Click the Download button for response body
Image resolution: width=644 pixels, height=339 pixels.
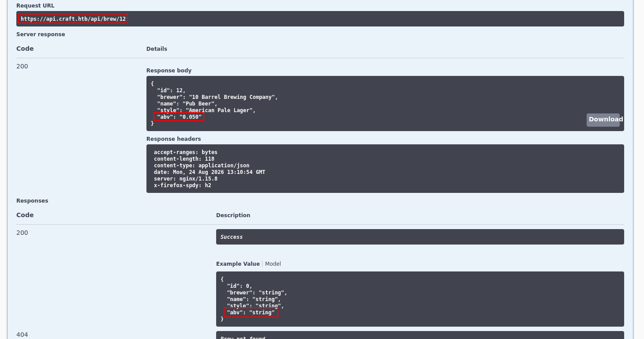pyautogui.click(x=603, y=120)
